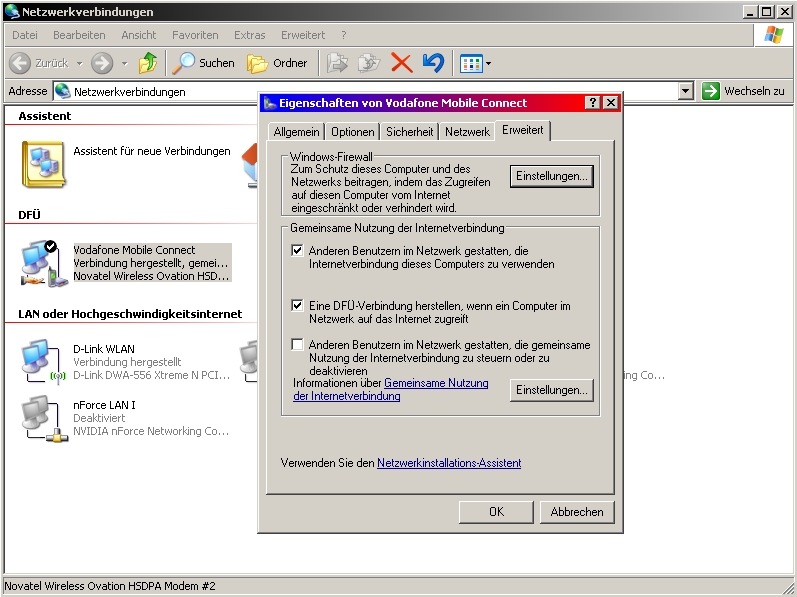
Task: Click the NVIDIA nForce Networking Co… text
Action: (151, 431)
